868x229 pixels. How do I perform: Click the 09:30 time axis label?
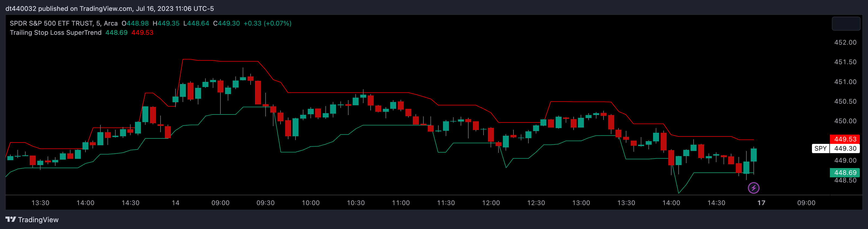(x=266, y=203)
